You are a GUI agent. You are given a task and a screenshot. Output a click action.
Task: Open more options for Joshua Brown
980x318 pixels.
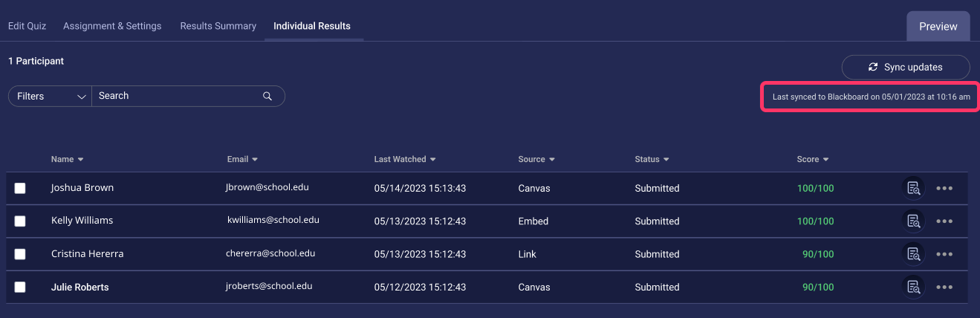(944, 188)
